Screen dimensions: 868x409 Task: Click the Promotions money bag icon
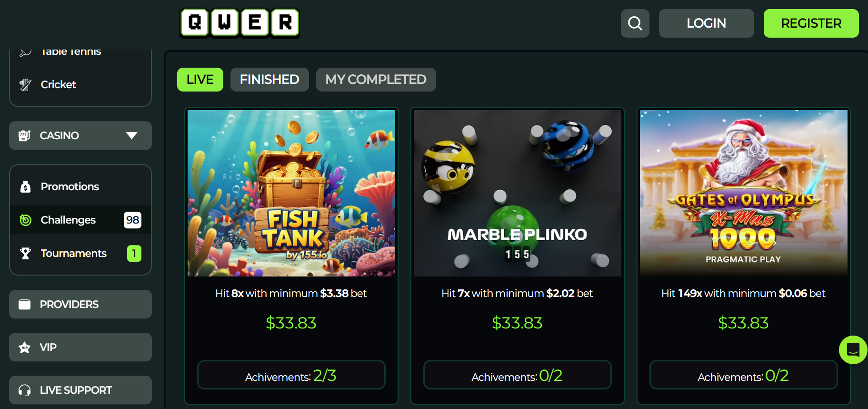pos(25,186)
